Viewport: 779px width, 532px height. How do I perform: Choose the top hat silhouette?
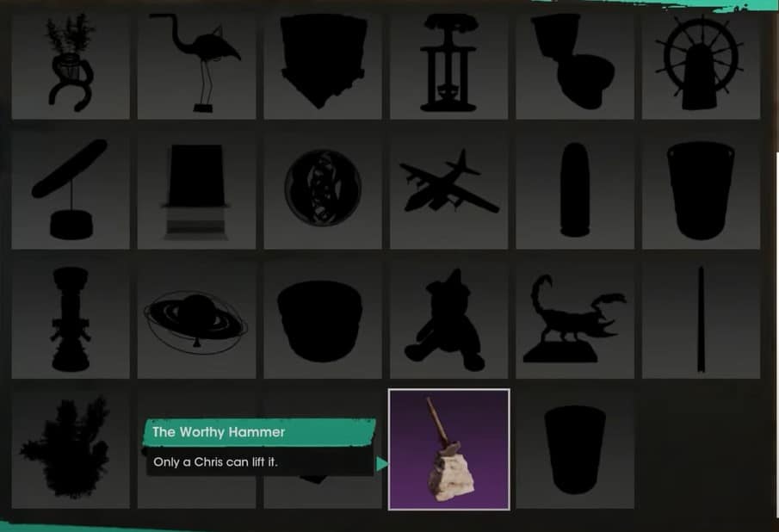click(x=197, y=190)
